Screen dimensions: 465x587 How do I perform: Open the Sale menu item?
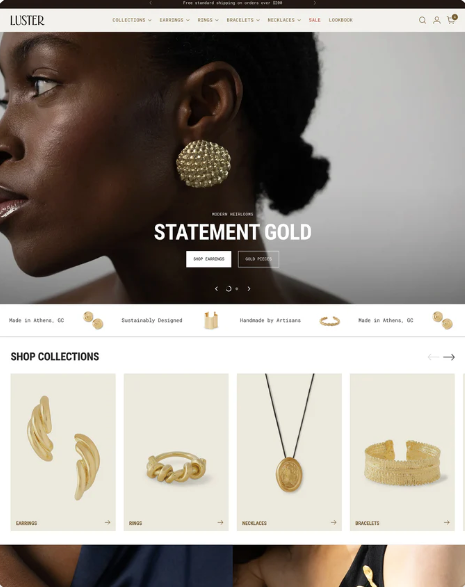pos(314,20)
